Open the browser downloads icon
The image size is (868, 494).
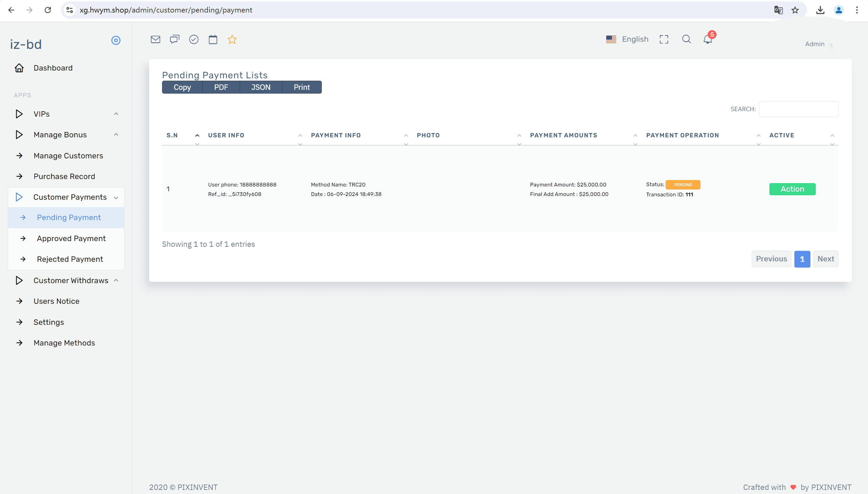click(820, 10)
